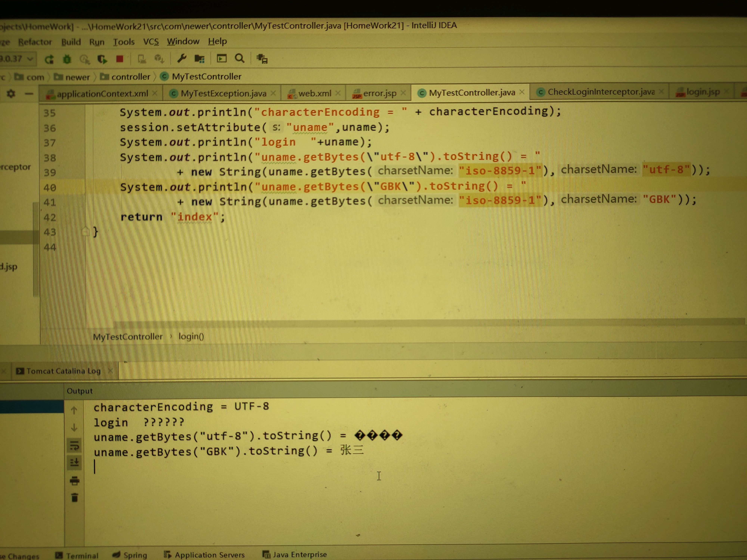
Task: Close the Tomcat Catalina Log tab
Action: 110,371
